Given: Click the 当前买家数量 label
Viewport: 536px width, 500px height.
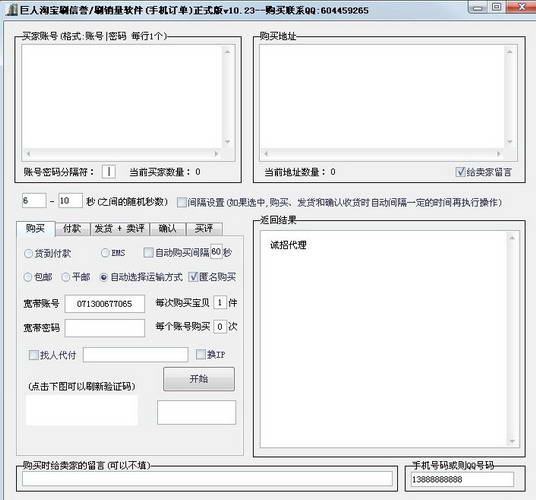Looking at the screenshot, I should 165,172.
